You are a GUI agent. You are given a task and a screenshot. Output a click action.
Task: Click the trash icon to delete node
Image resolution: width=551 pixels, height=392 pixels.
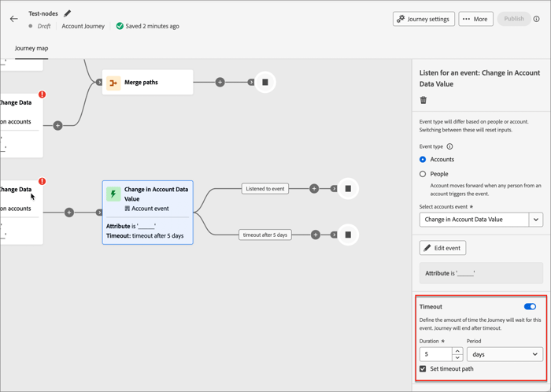click(423, 100)
